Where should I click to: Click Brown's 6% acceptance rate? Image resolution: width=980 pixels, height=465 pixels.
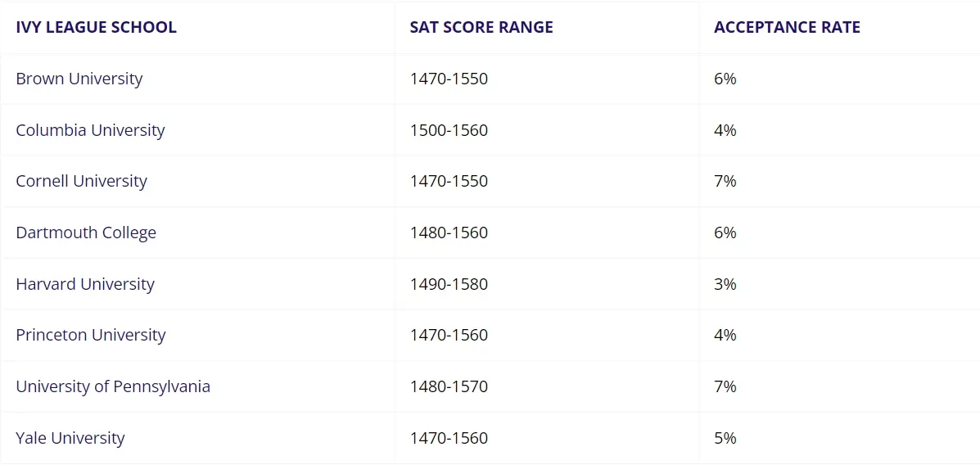pyautogui.click(x=725, y=79)
